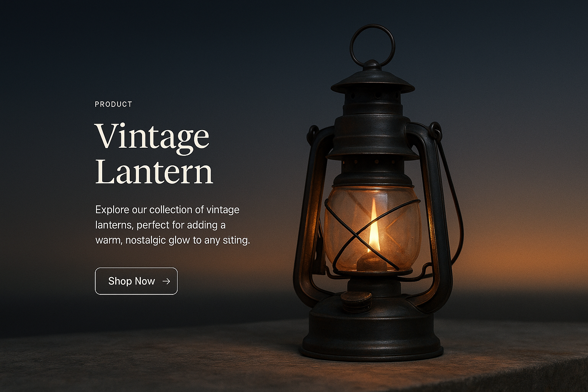Image resolution: width=588 pixels, height=392 pixels.
Task: Click the "warm, nostalgic glow" text line
Action: tap(173, 240)
